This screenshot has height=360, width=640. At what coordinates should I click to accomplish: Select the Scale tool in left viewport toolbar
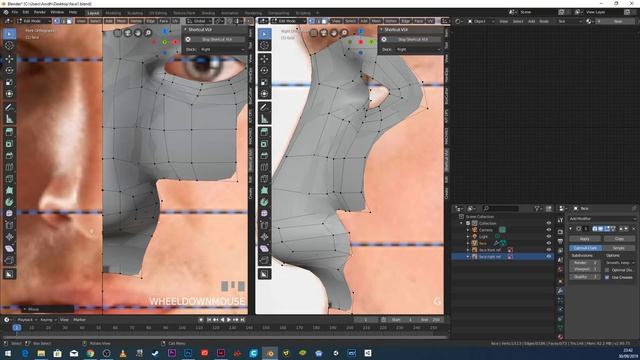pos(9,82)
